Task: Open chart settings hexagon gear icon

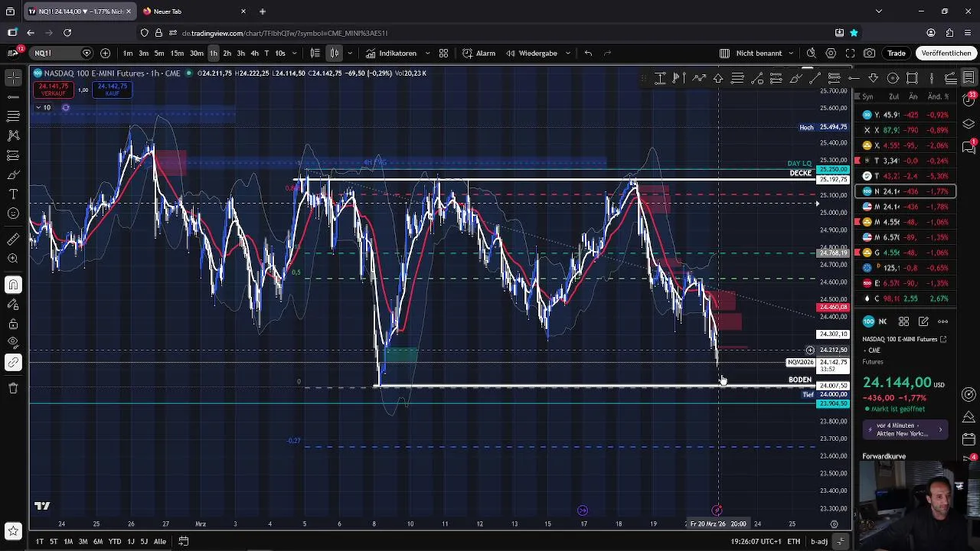Action: coord(831,53)
